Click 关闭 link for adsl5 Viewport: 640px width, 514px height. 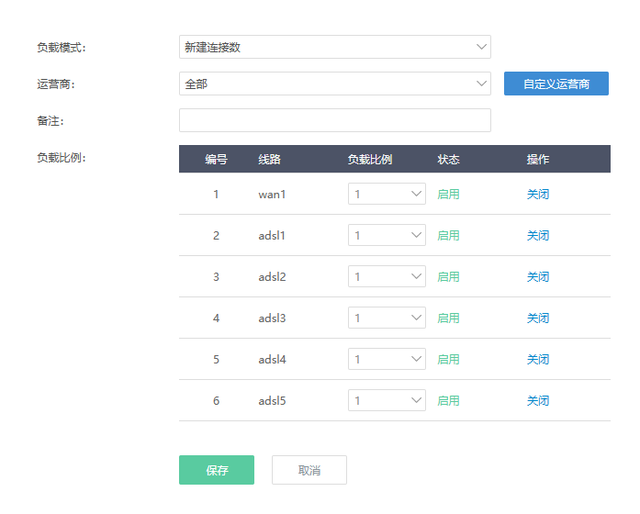click(x=538, y=400)
